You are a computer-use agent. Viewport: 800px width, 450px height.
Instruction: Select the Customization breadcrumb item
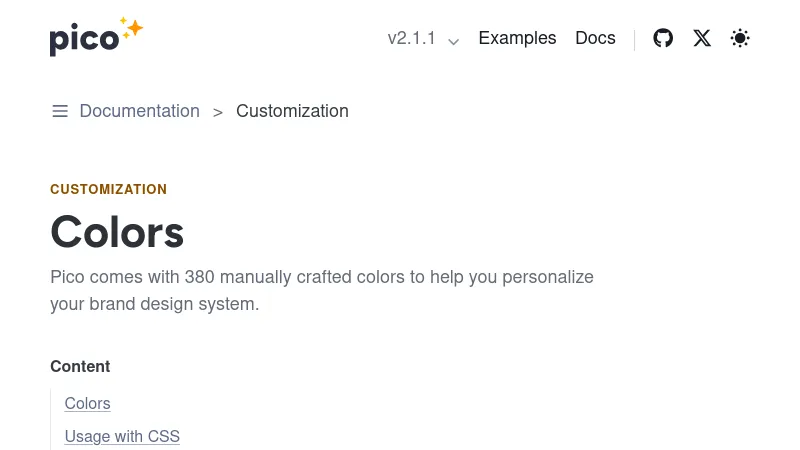(x=292, y=111)
